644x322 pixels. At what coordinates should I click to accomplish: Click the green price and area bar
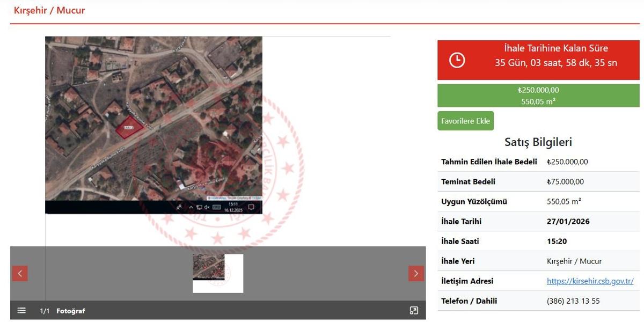[538, 96]
